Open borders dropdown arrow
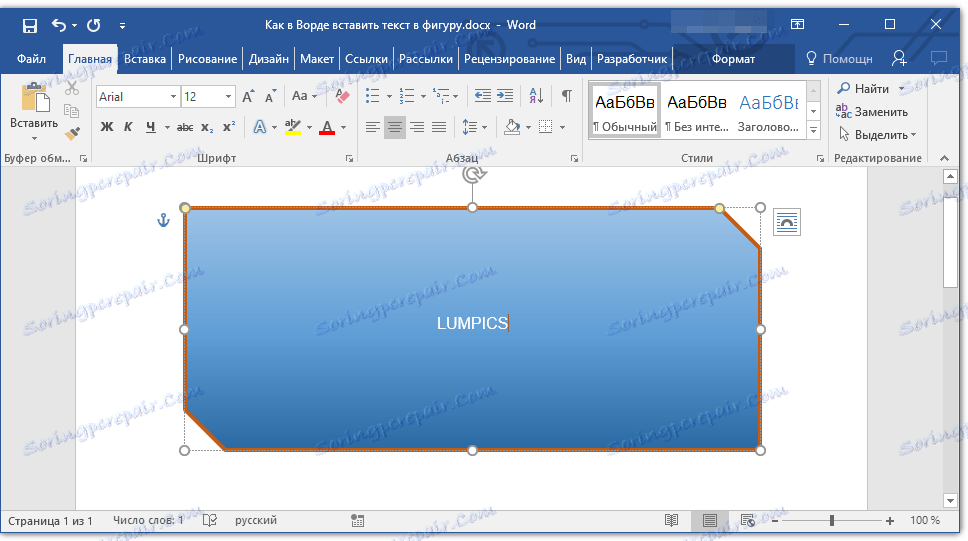 tap(562, 128)
